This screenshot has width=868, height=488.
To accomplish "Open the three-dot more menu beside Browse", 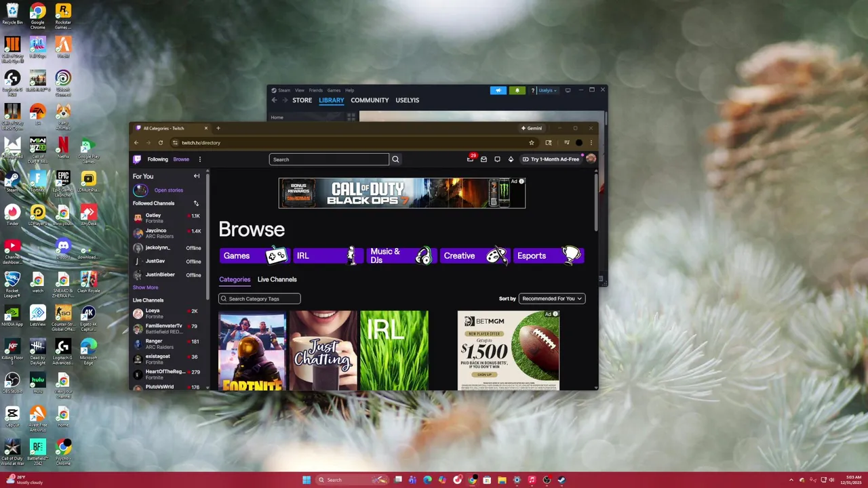I will point(199,159).
